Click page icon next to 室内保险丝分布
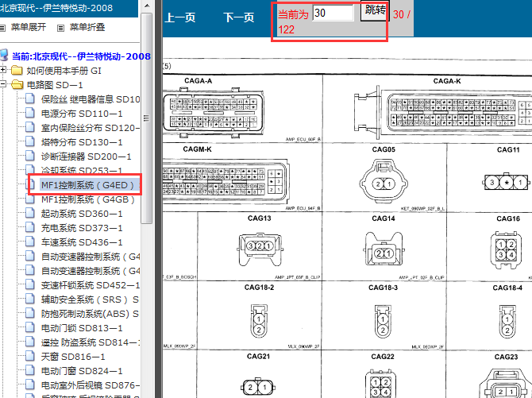 coord(30,127)
